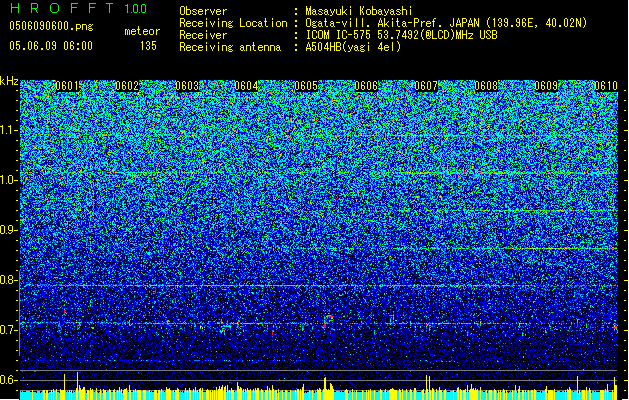Click the Receiving antenna label
Image resolution: width=629 pixels, height=400 pixels.
point(230,47)
